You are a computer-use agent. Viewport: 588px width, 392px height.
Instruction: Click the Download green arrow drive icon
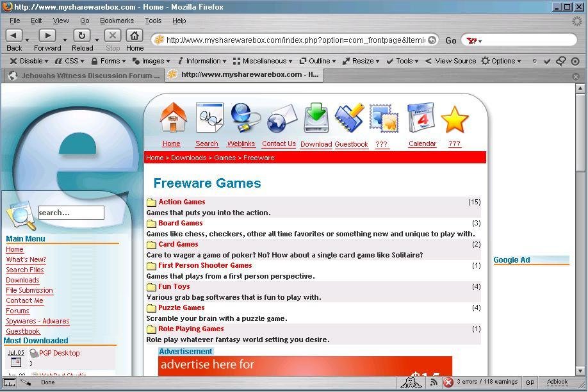tap(316, 118)
